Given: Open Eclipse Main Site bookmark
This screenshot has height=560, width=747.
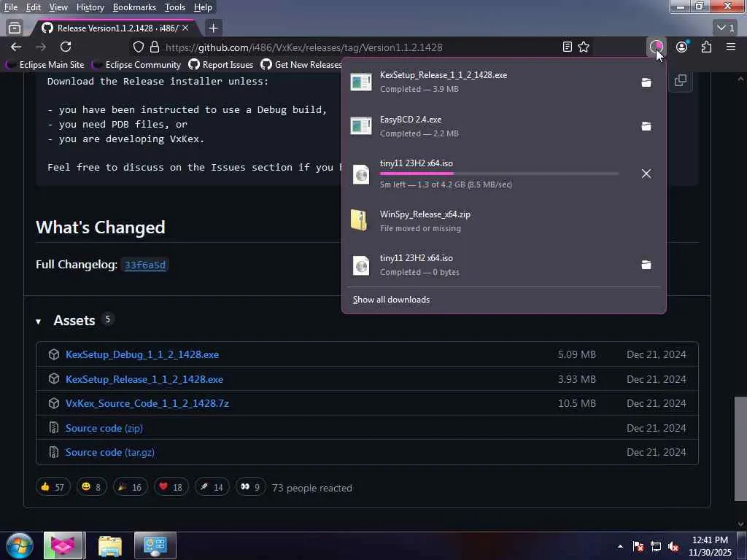Looking at the screenshot, I should (46, 64).
